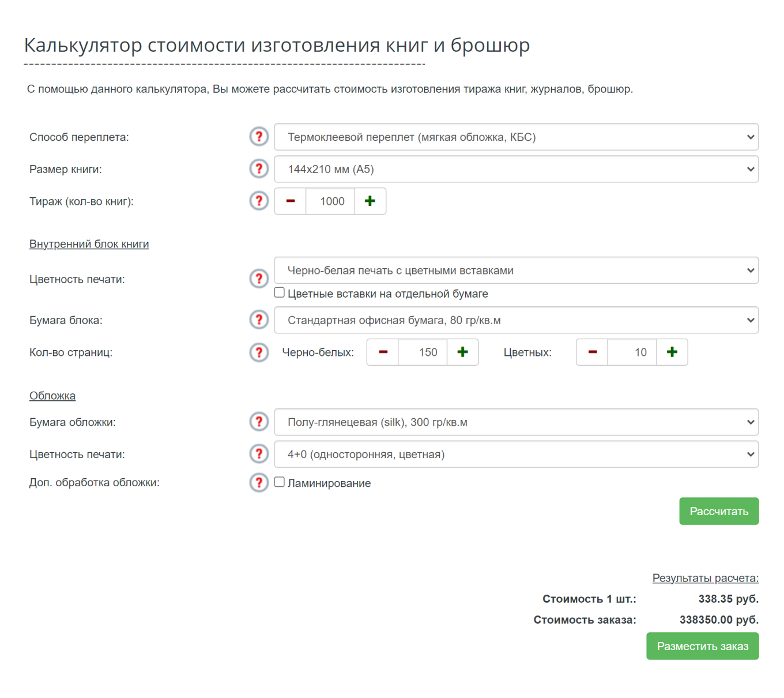Expand the book size 144x210 мм dropdown
784x698 pixels.
pyautogui.click(x=516, y=170)
